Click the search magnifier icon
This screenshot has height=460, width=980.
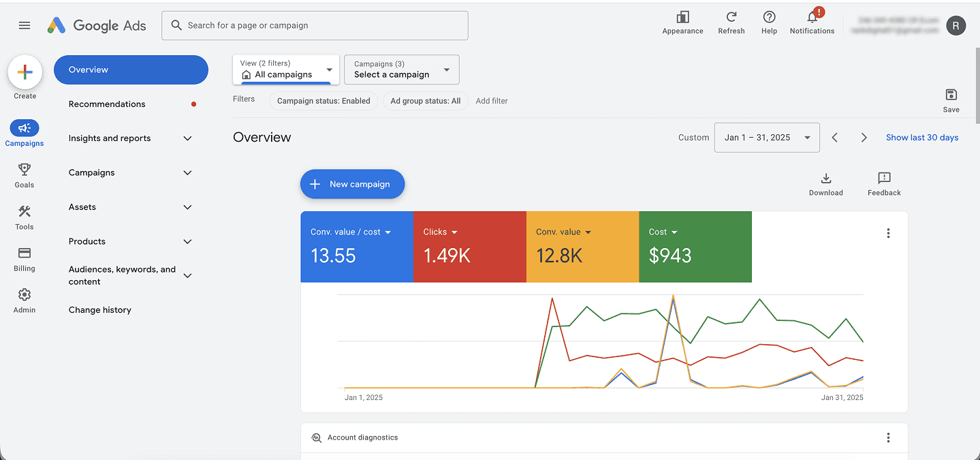[176, 25]
